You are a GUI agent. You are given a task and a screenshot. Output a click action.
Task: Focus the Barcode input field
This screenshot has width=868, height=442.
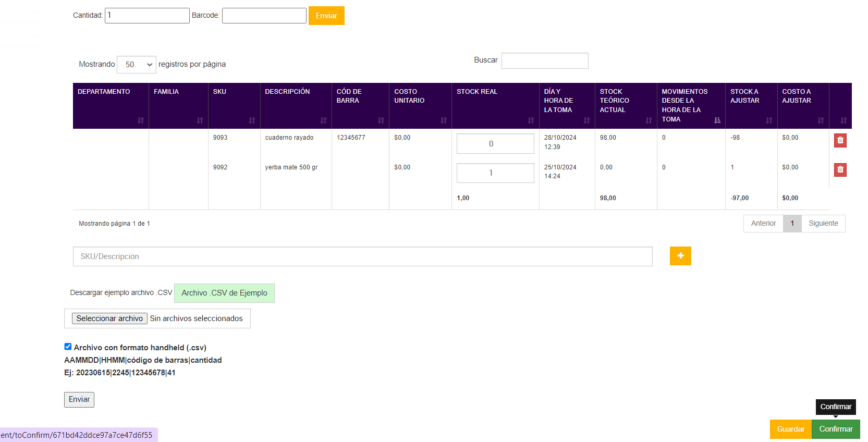(264, 16)
